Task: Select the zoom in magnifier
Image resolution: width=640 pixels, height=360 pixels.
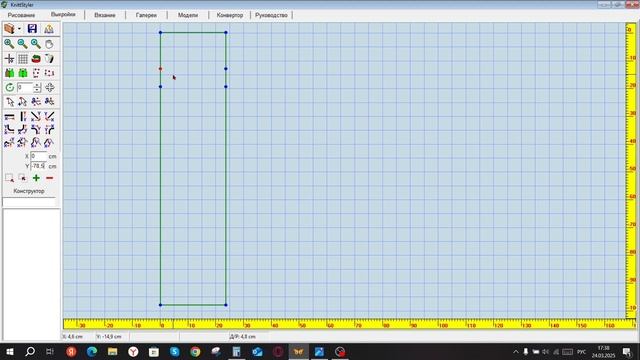Action: (x=9, y=44)
